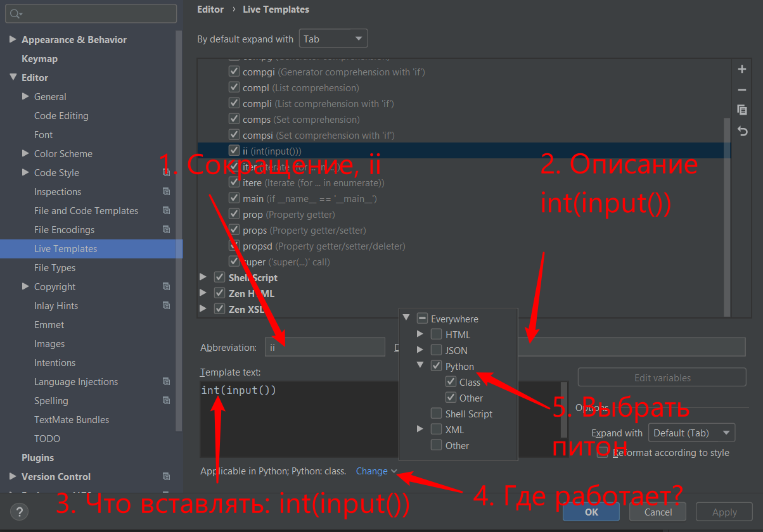Click the Duplicate template icon
Screen dimensions: 763x532
pos(742,110)
